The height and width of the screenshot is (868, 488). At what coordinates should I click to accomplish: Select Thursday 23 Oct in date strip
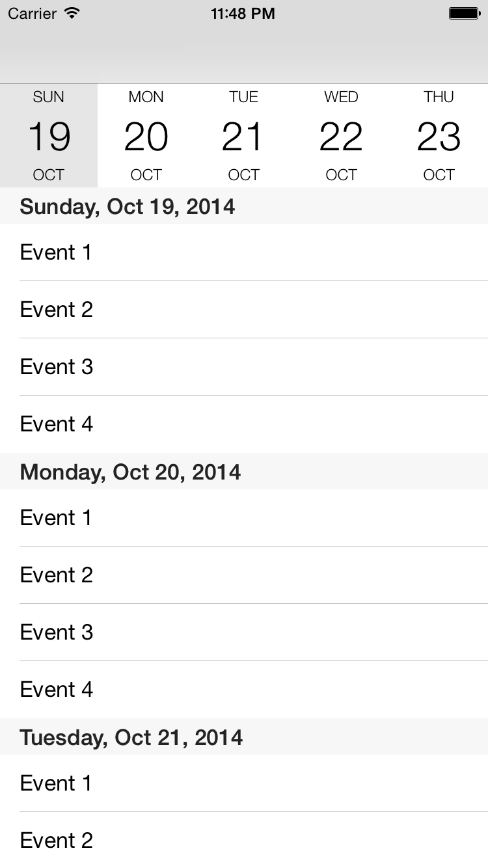point(439,135)
